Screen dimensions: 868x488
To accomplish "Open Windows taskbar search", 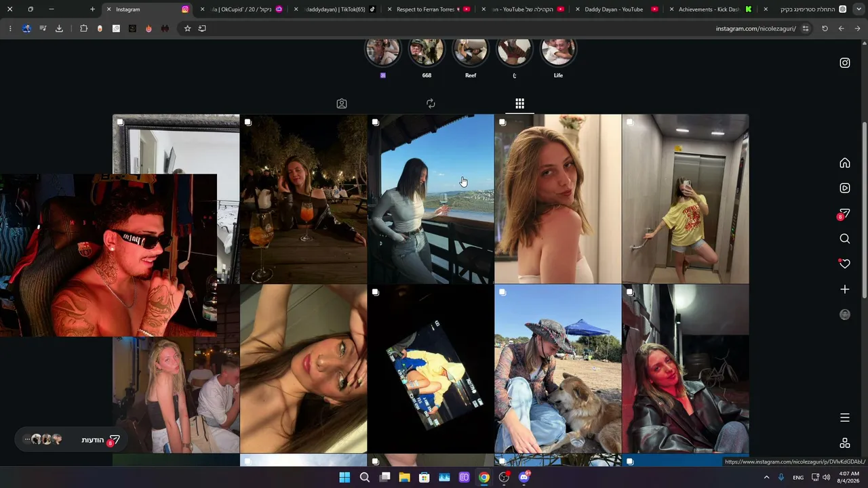I will pos(365,477).
